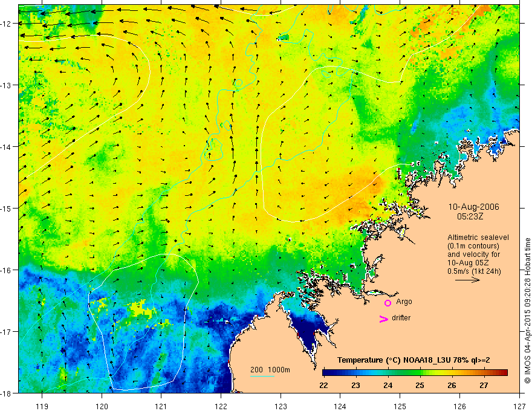The height and width of the screenshot is (411, 532).
Task: Click the latitude label -16
Action: (x=6, y=270)
